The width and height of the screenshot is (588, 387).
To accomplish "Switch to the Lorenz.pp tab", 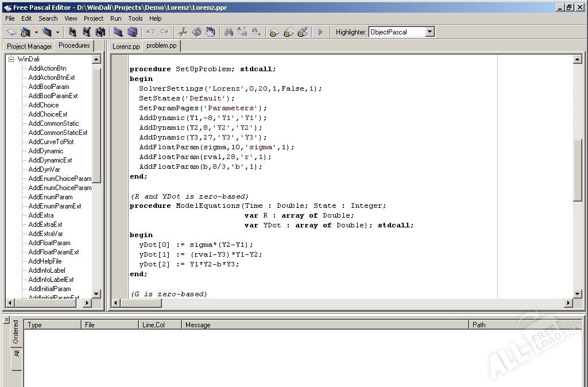I will [x=126, y=47].
